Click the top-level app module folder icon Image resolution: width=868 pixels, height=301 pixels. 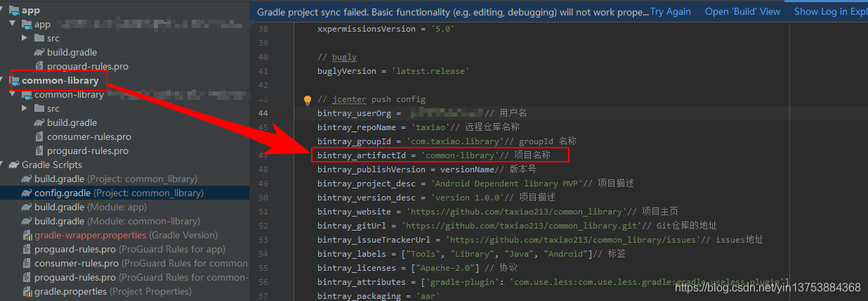[15, 10]
